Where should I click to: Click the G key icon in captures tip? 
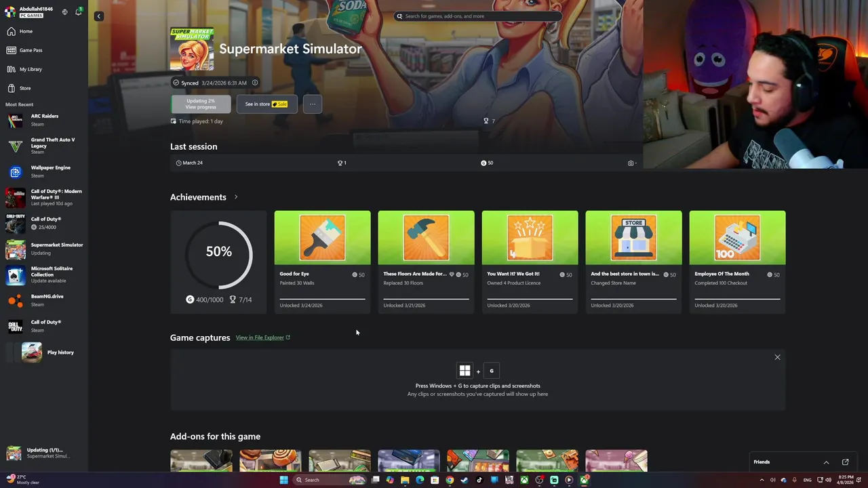tap(492, 371)
